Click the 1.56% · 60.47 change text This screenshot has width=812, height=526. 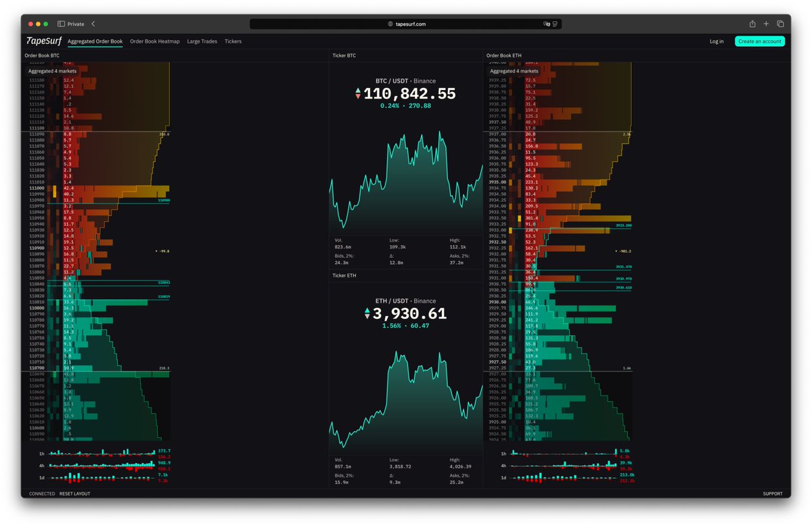click(x=406, y=326)
